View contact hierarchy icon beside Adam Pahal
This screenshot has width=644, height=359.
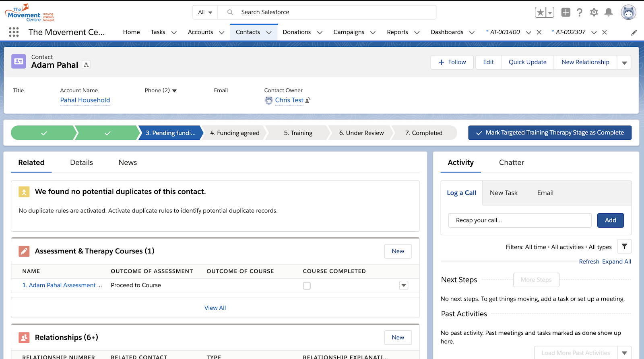(x=86, y=65)
